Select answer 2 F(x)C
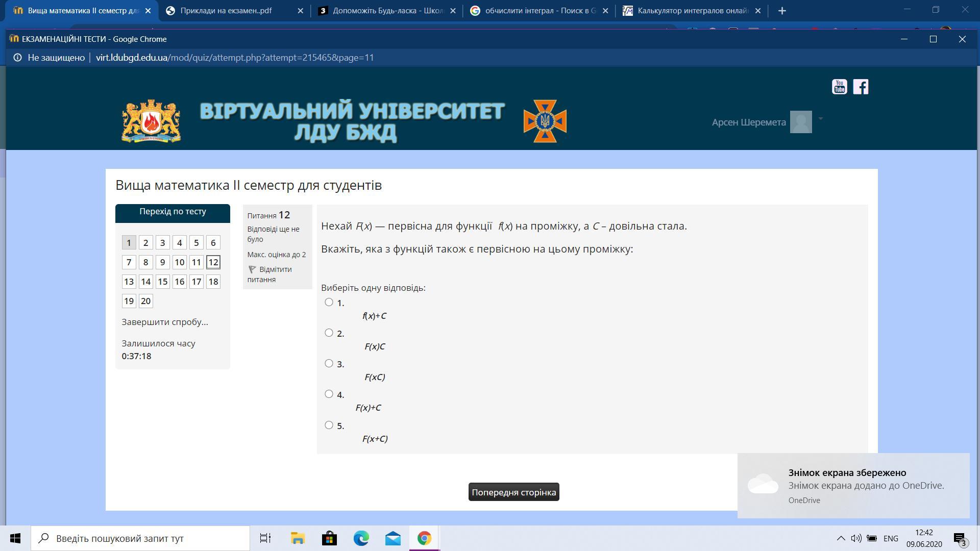Image resolution: width=980 pixels, height=551 pixels. point(329,333)
